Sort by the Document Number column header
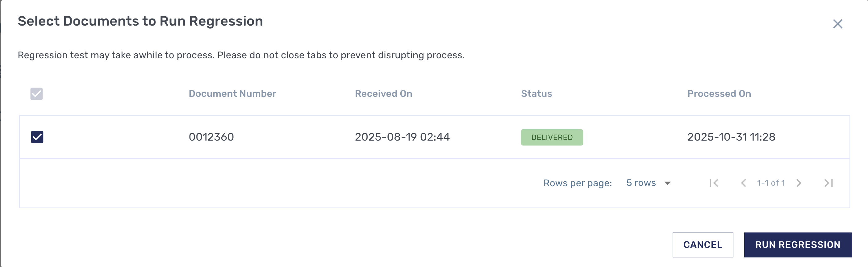This screenshot has height=267, width=868. coord(232,94)
